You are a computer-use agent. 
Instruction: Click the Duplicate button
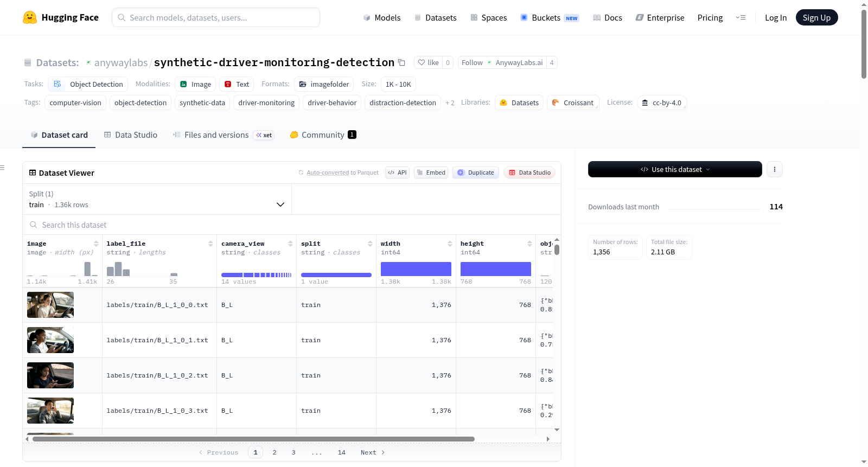click(476, 172)
